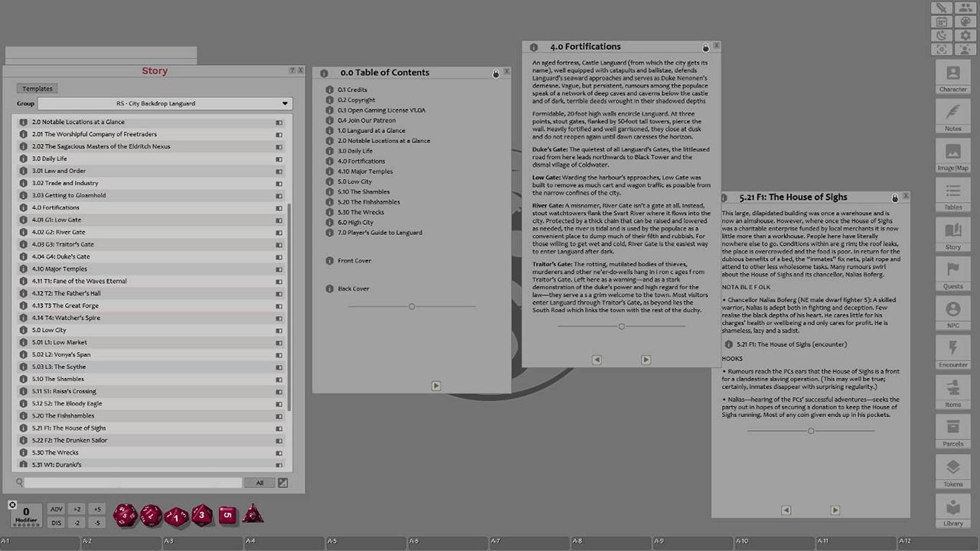Image resolution: width=980 pixels, height=551 pixels.
Task: Toggle the DIS disadvantage button
Action: pos(57,523)
